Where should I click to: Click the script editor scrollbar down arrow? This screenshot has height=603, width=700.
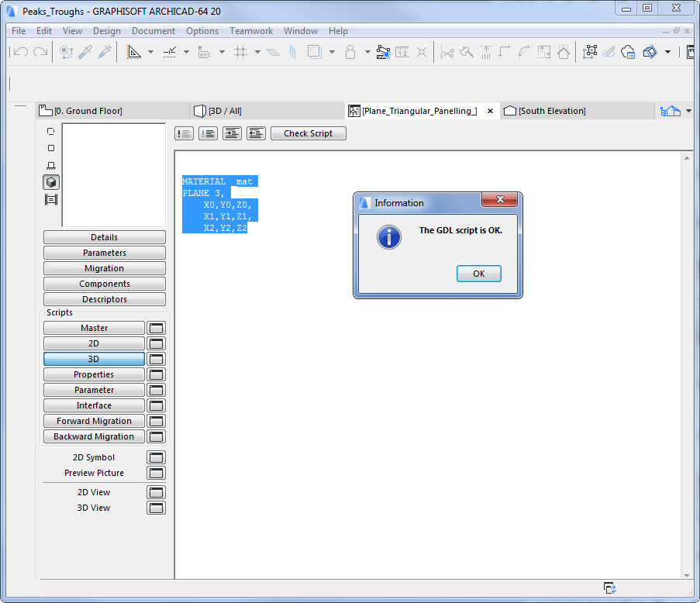point(687,575)
